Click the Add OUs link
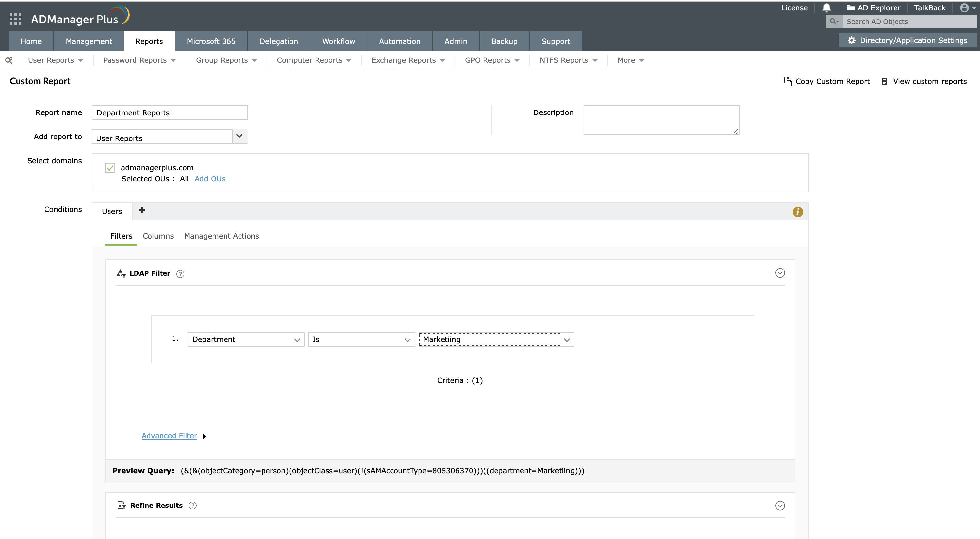 [210, 179]
